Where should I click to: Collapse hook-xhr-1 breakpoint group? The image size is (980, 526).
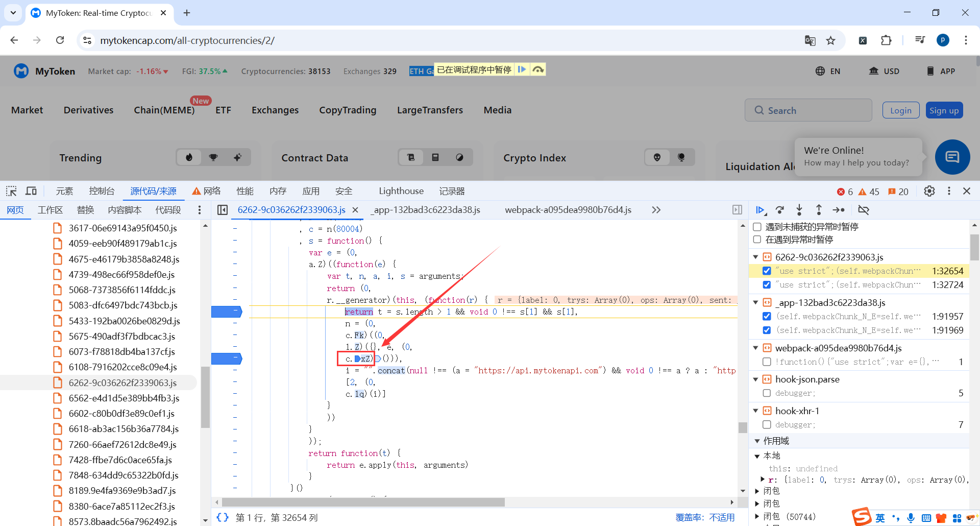(x=756, y=411)
